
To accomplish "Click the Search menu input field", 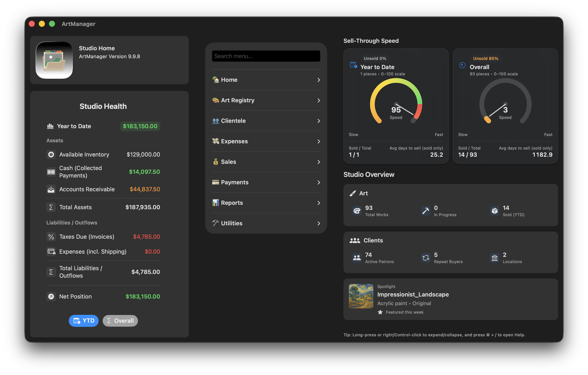I will (266, 56).
